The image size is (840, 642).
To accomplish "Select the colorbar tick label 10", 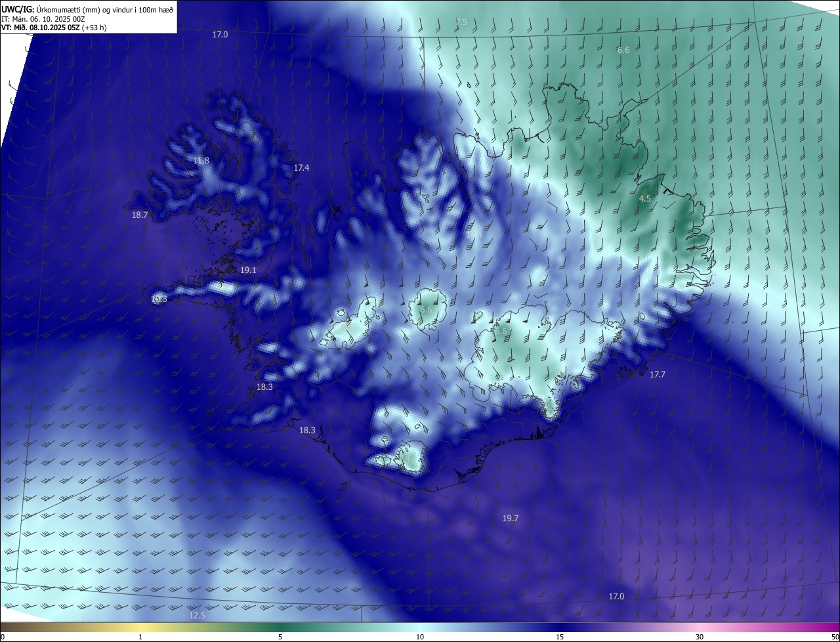I will [420, 637].
